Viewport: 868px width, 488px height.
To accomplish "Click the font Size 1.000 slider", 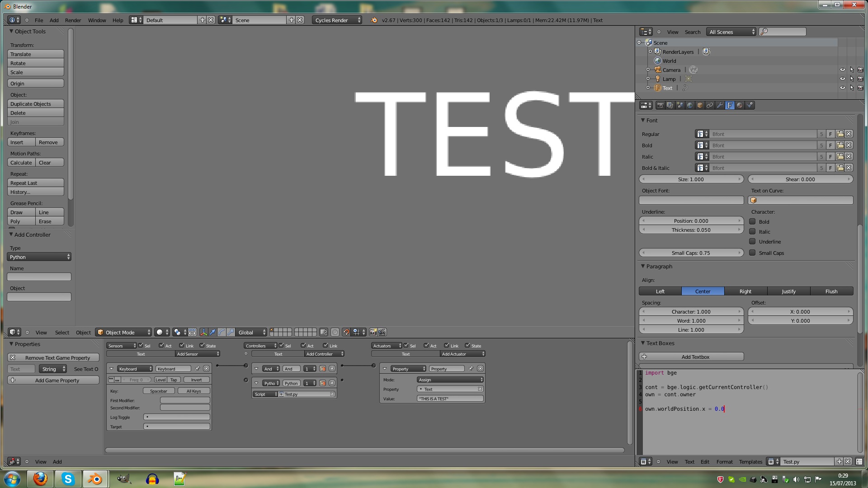I will [691, 179].
